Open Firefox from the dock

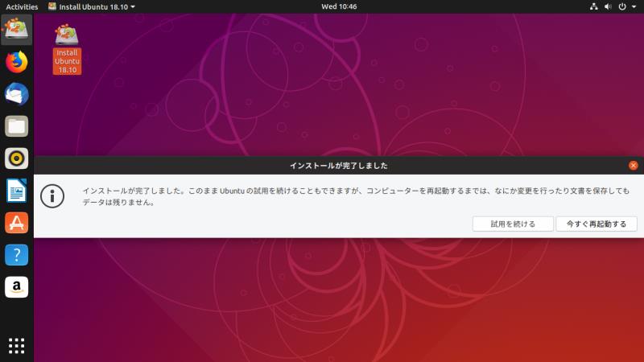[x=16, y=61]
